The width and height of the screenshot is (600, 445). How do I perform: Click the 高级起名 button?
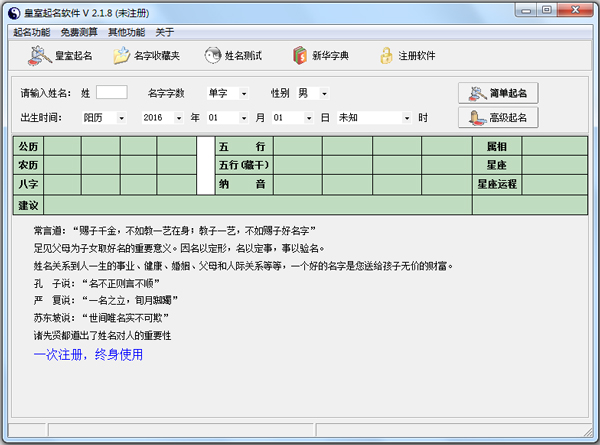(498, 117)
